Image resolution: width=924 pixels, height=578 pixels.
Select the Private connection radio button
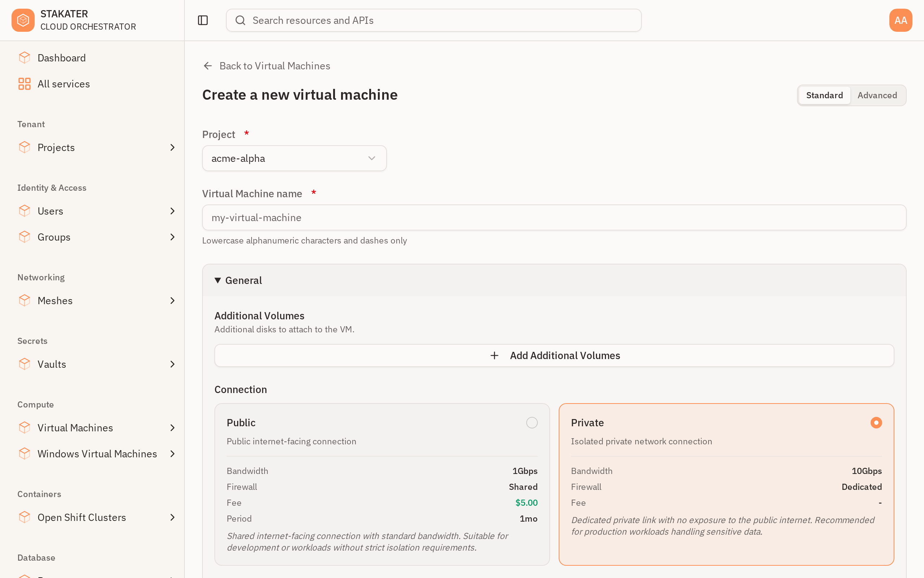click(x=876, y=422)
